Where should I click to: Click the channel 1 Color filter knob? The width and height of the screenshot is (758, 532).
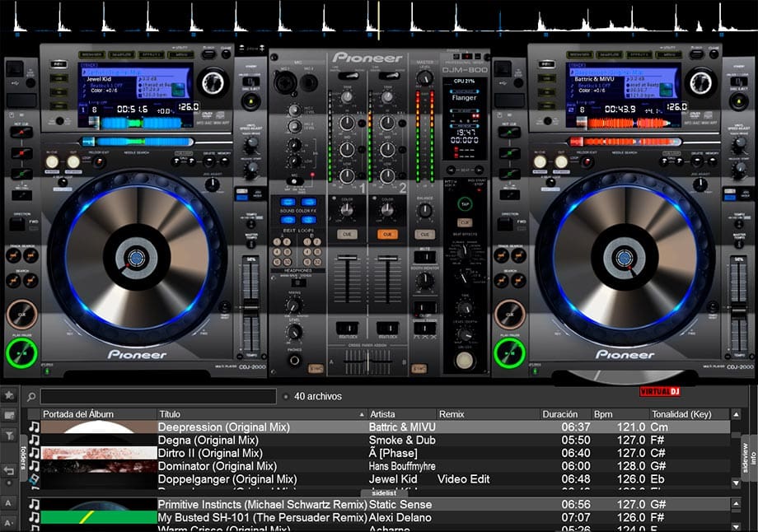(347, 210)
